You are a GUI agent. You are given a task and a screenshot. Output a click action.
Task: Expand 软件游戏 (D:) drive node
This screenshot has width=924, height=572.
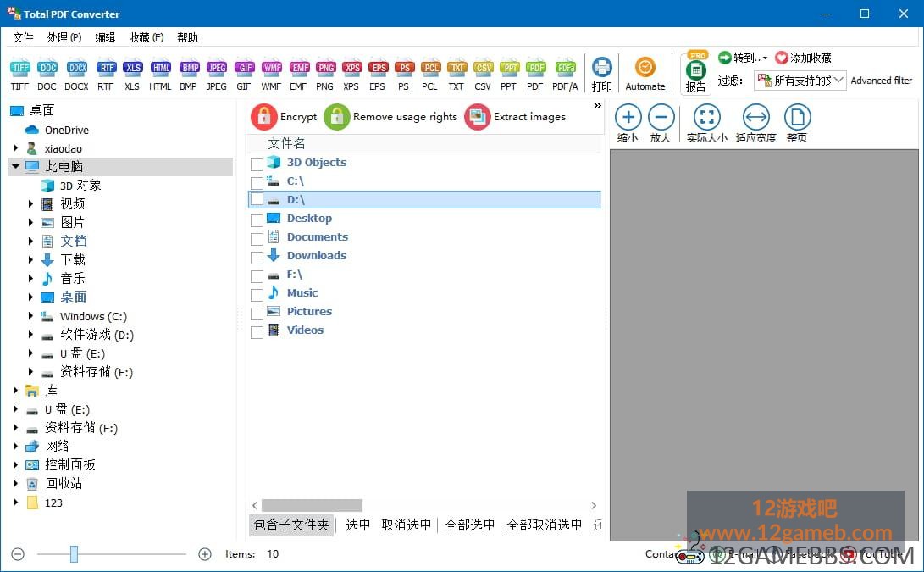30,335
